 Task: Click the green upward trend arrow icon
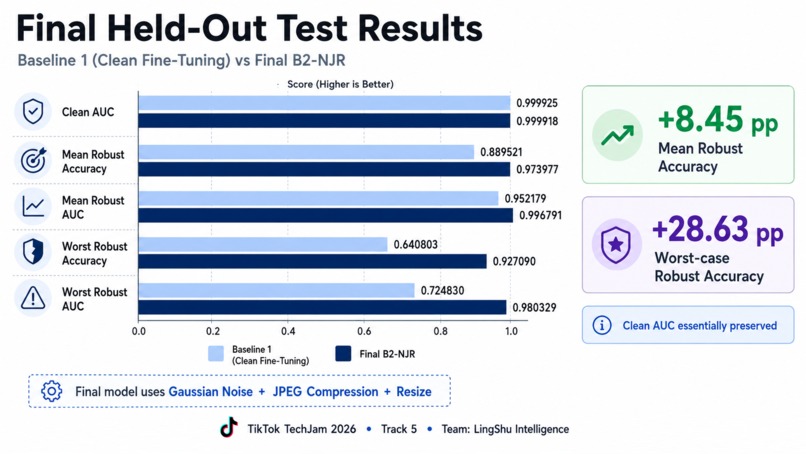point(617,135)
